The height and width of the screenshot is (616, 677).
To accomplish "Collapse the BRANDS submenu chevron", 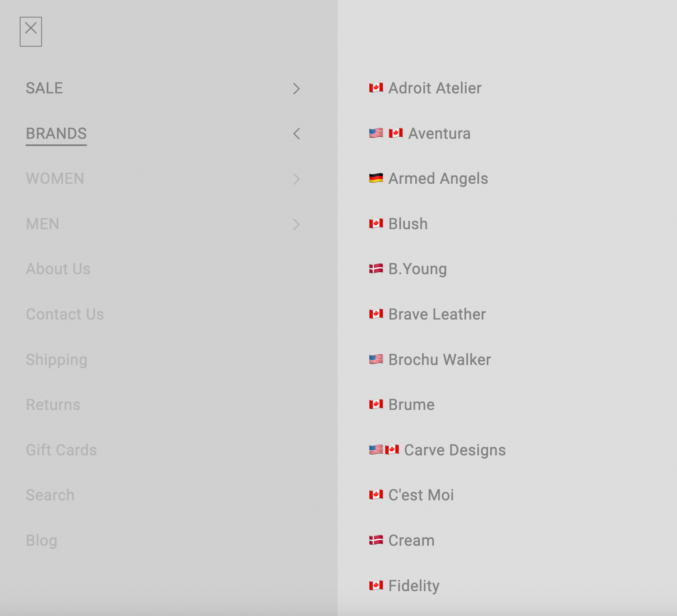I will click(296, 134).
